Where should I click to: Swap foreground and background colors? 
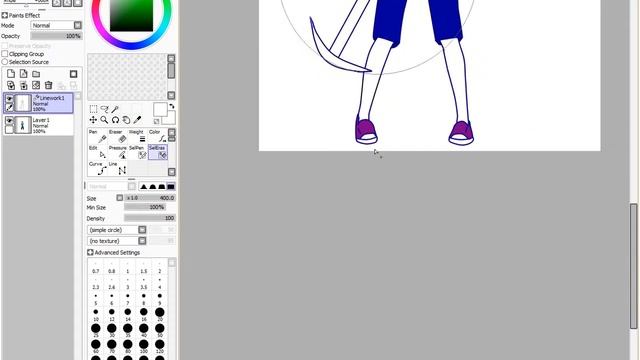point(172,106)
